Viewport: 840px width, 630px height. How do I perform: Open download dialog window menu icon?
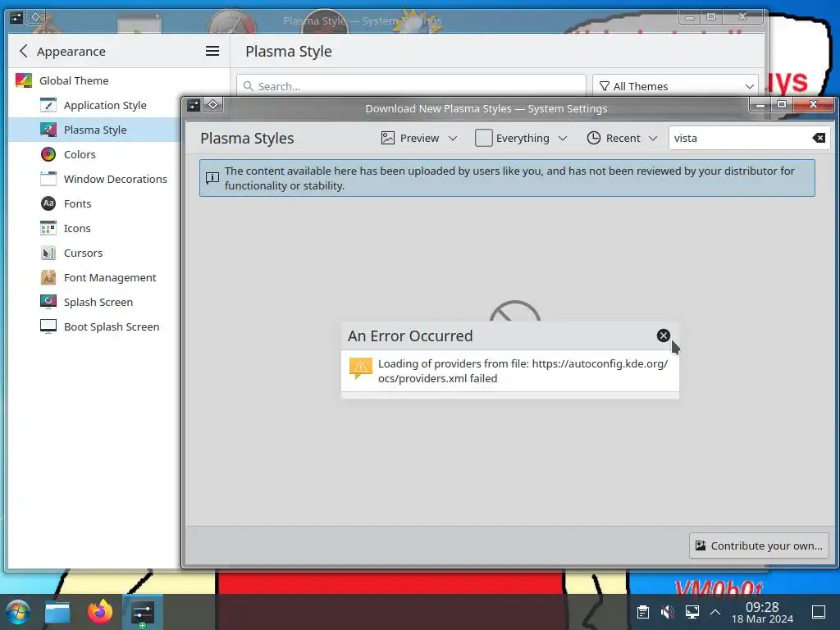pyautogui.click(x=194, y=105)
